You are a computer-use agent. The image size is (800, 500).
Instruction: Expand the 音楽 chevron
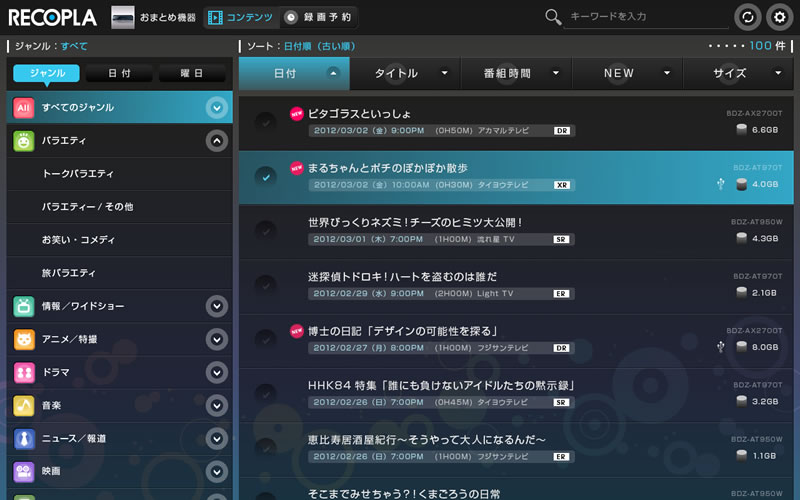point(217,406)
